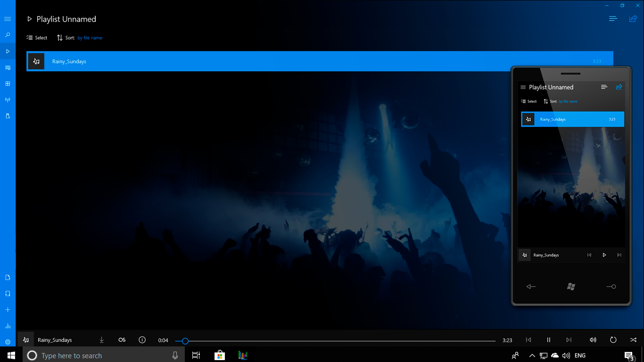Open the search panel in sidebar
The image size is (644, 362).
7,35
